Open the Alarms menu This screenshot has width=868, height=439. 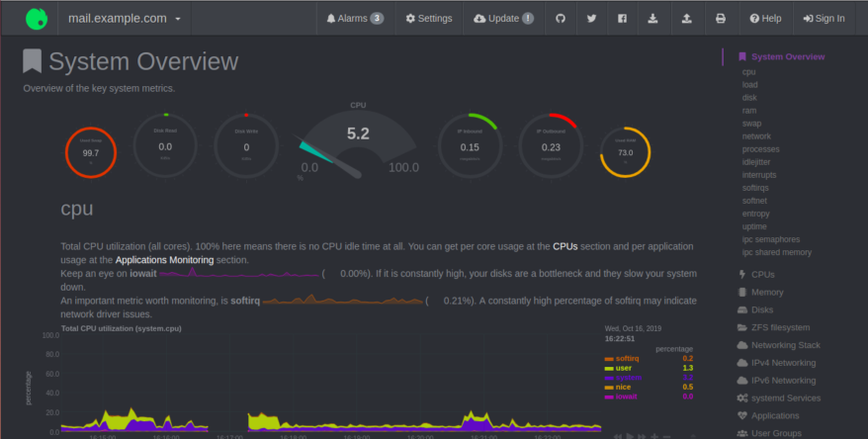point(354,18)
